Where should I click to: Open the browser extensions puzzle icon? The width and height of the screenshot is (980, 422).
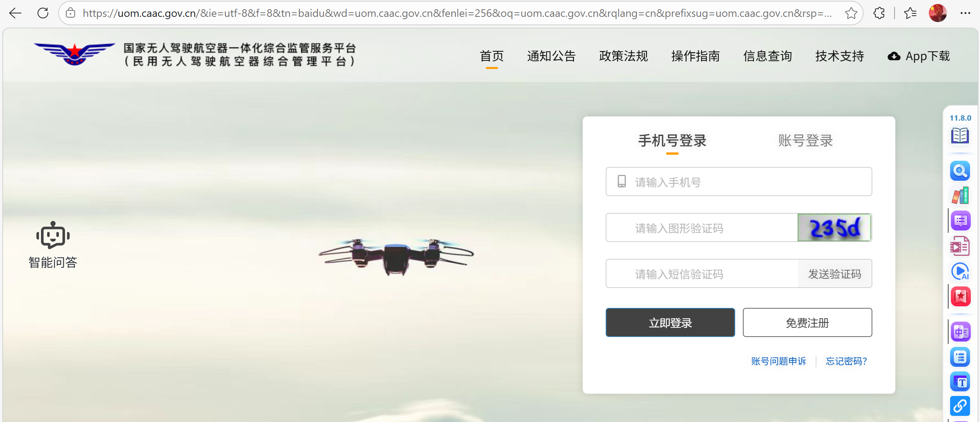[x=879, y=13]
